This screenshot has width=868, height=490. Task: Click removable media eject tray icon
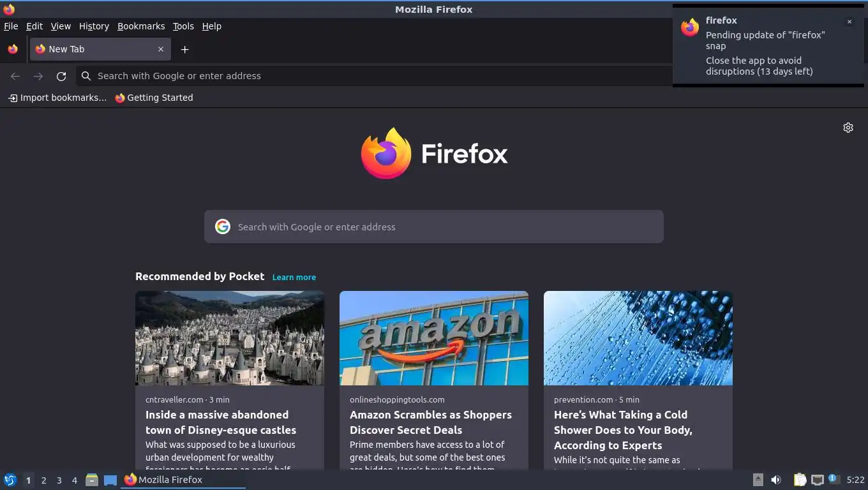point(758,480)
